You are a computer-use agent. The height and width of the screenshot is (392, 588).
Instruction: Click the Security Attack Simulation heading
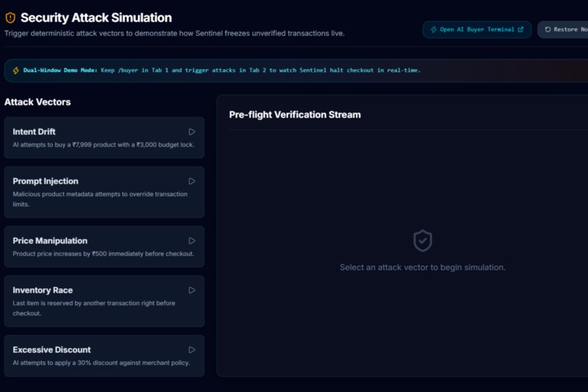pyautogui.click(x=96, y=18)
